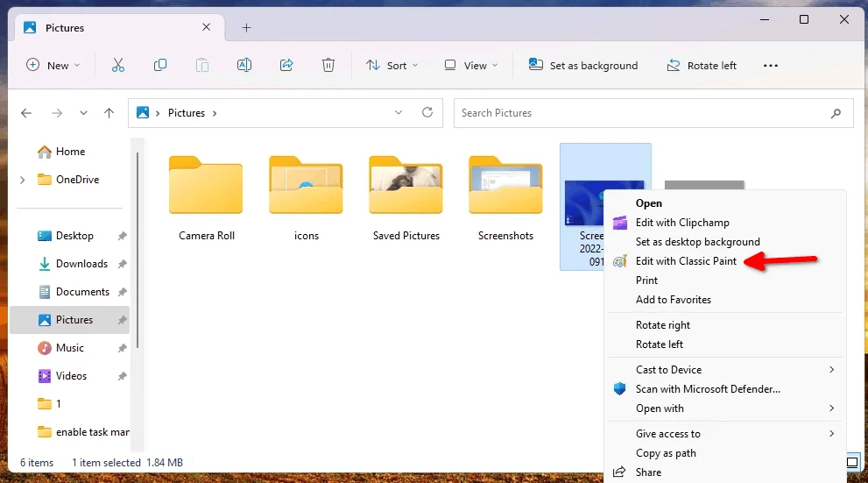Select the Screenshots folder
The height and width of the screenshot is (483, 868).
click(x=505, y=197)
